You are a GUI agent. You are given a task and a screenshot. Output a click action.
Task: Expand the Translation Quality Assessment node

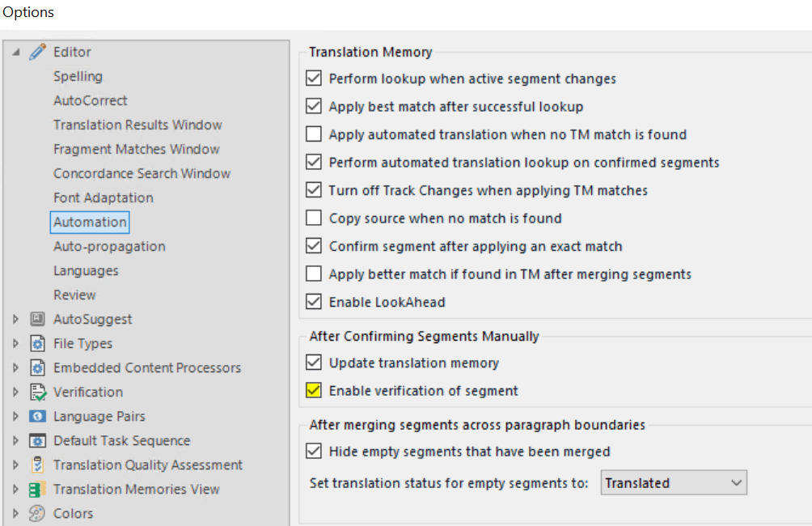tap(15, 464)
